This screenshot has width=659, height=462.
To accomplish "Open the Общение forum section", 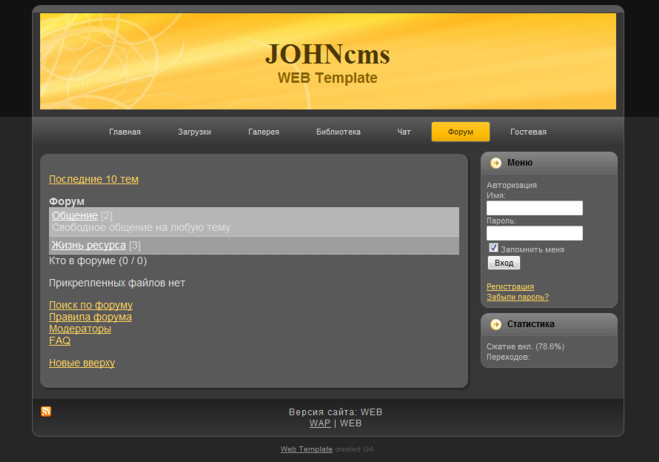I will click(x=75, y=215).
